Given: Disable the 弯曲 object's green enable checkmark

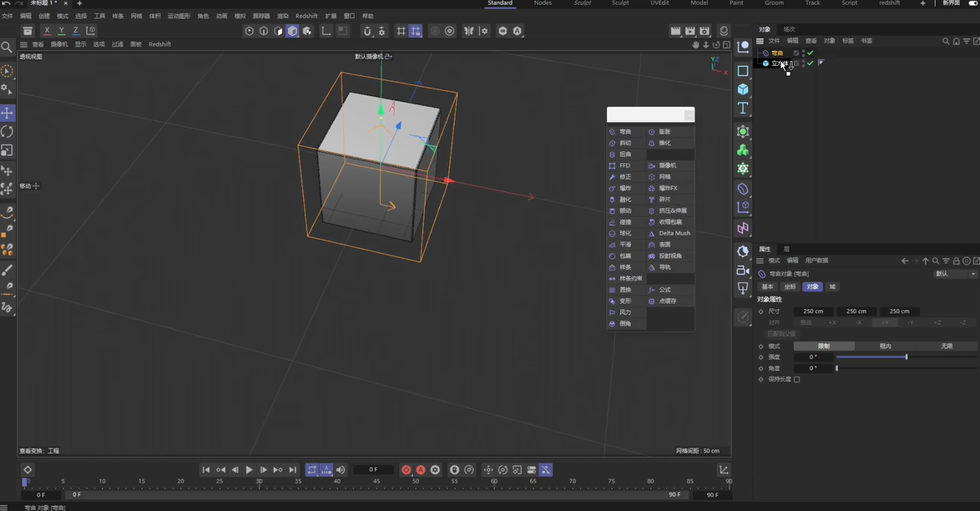Looking at the screenshot, I should coord(810,53).
